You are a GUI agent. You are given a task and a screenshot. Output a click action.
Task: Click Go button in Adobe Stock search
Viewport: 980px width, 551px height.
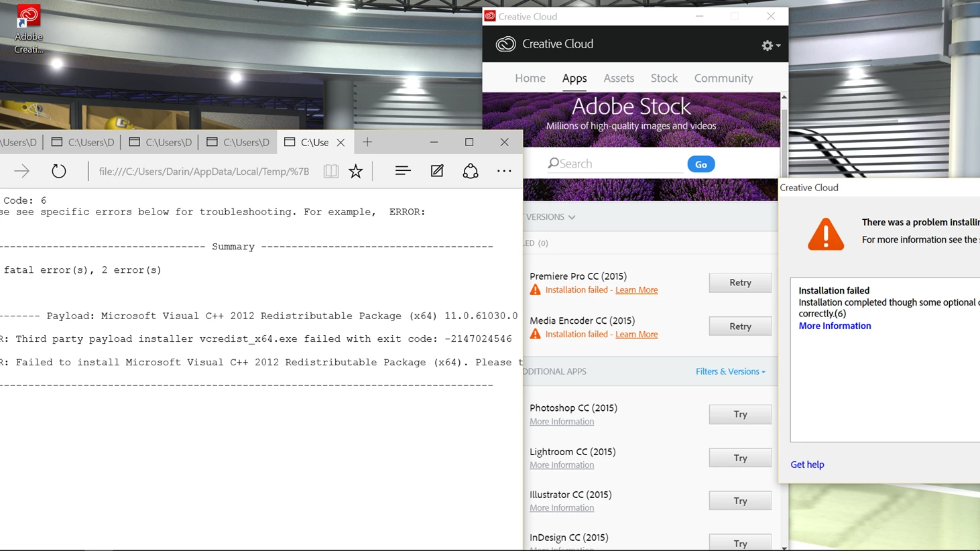point(701,164)
